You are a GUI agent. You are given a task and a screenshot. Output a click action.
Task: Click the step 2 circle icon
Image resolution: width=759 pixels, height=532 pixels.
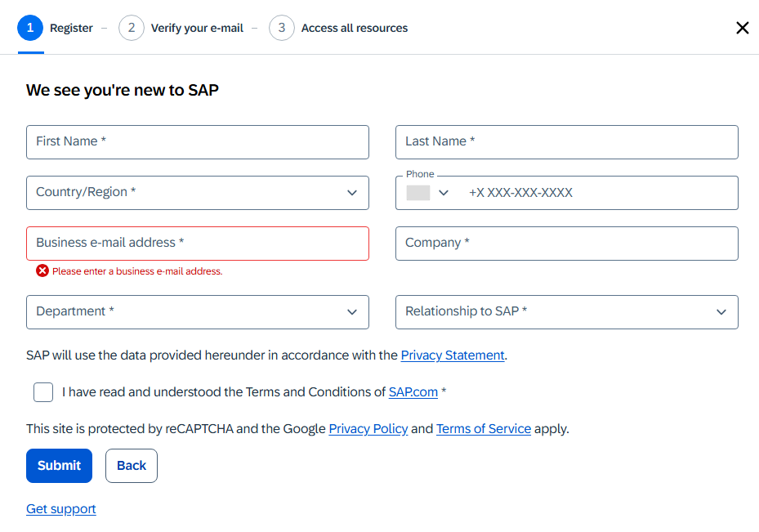pyautogui.click(x=131, y=28)
